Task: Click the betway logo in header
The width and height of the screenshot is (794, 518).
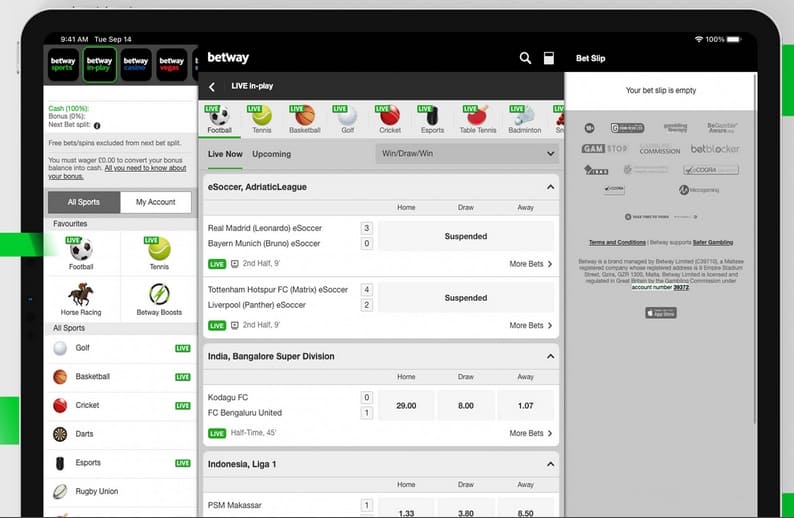Action: pyautogui.click(x=228, y=58)
